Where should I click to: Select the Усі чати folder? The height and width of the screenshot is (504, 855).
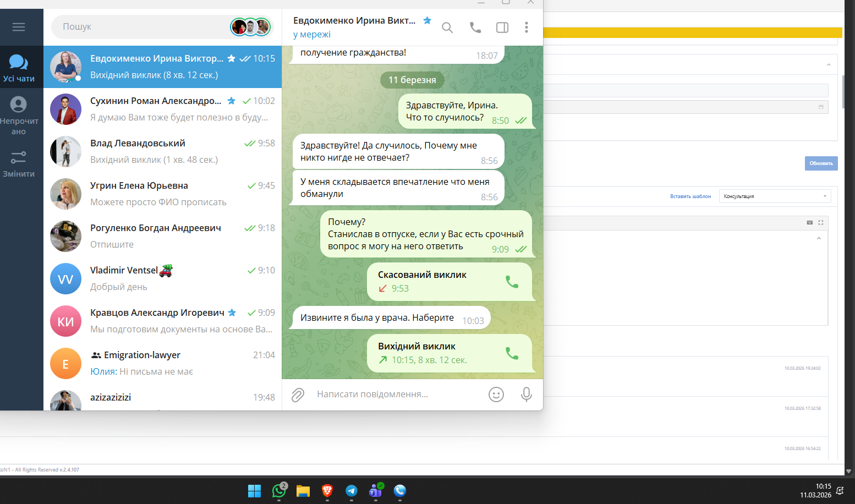click(19, 68)
